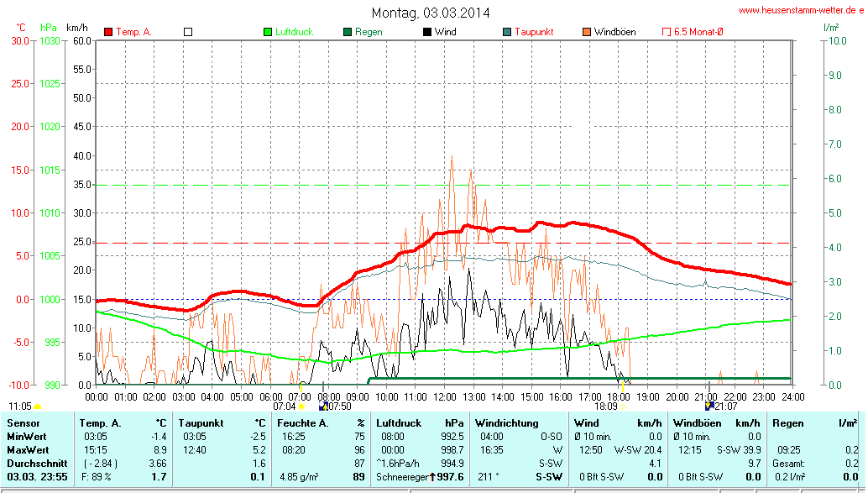The image size is (868, 493).
Task: Click the Temp. A. legend label
Action: 134,32
